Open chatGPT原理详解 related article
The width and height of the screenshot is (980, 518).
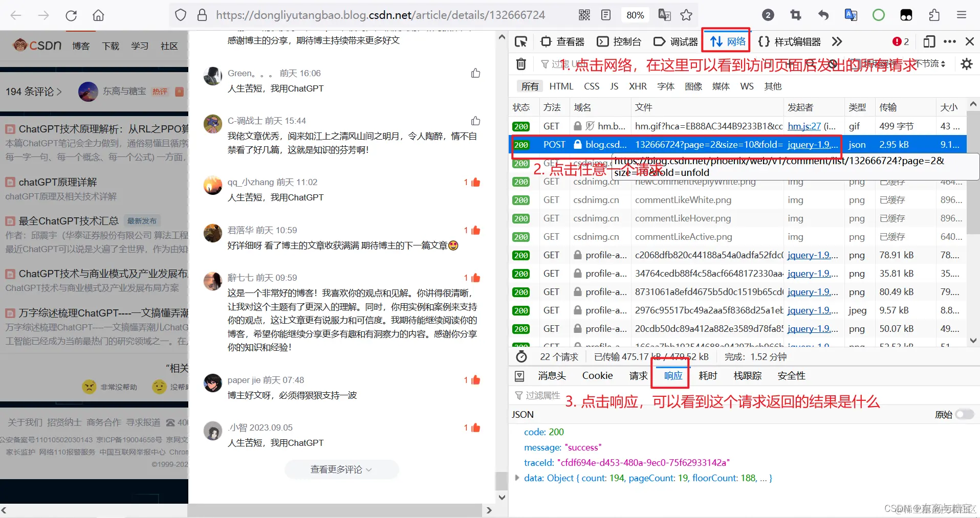click(58, 183)
